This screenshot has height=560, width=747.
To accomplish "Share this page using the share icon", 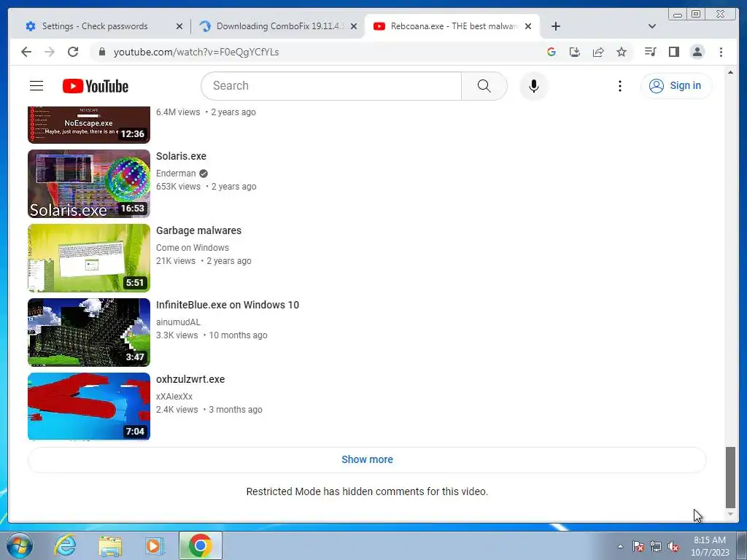I will click(x=598, y=52).
